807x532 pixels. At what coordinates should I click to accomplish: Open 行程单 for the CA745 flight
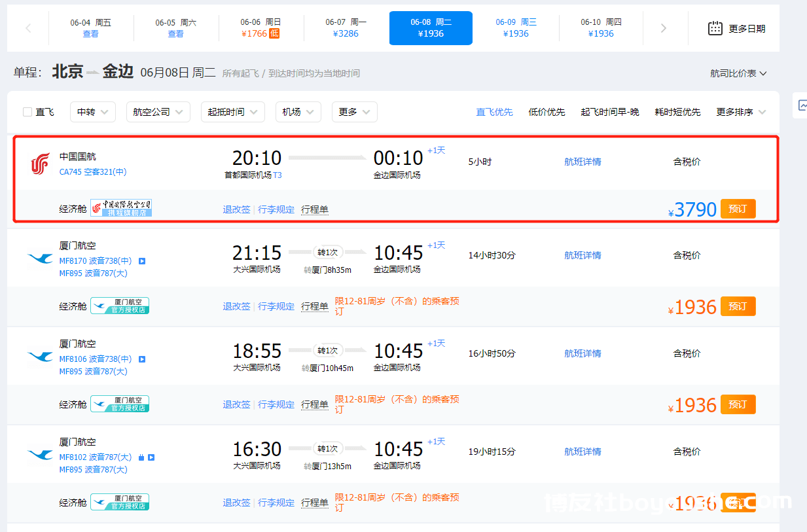[315, 209]
